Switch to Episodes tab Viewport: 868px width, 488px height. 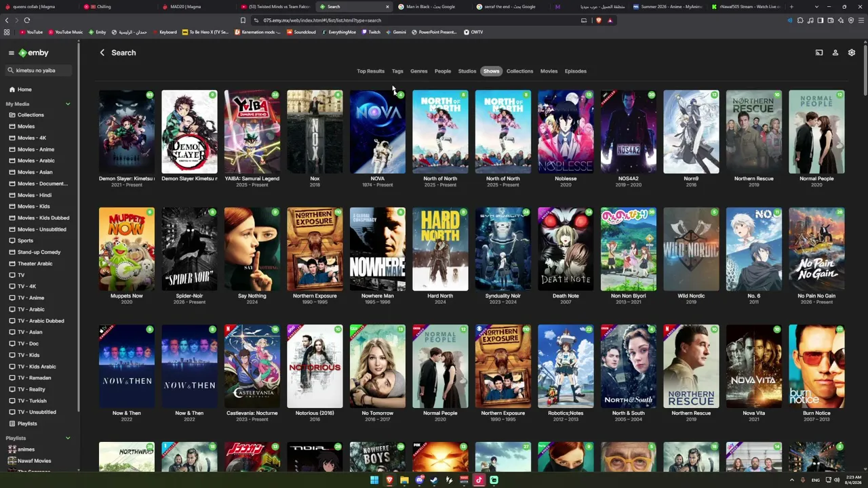(576, 71)
